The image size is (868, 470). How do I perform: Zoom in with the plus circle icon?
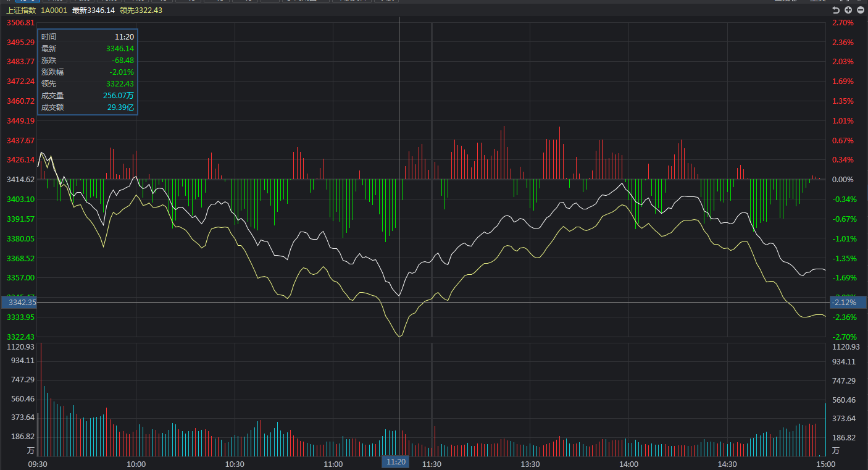pyautogui.click(x=848, y=10)
